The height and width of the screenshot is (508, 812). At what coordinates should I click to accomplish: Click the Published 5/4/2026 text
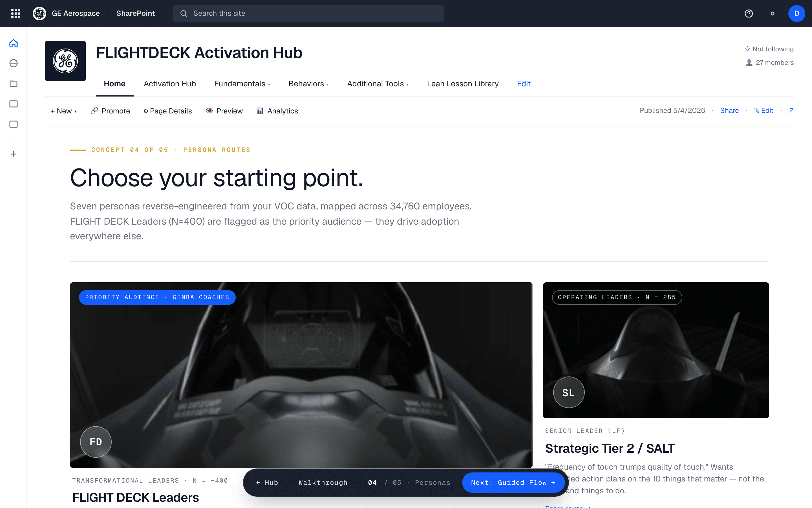point(672,111)
